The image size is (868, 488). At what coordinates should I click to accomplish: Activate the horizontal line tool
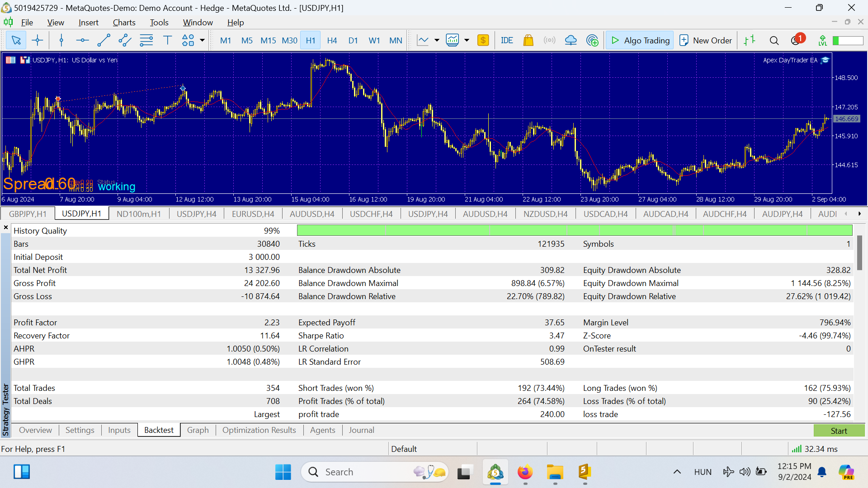tap(83, 40)
